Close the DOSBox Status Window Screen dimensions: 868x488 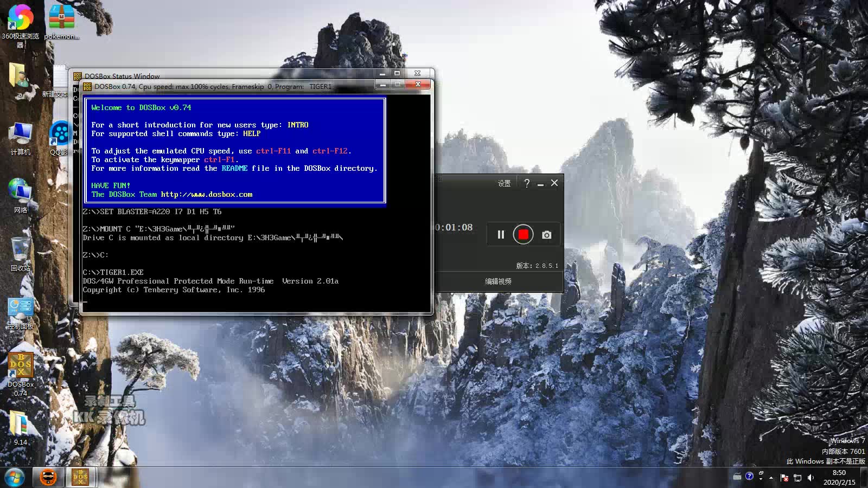click(418, 73)
